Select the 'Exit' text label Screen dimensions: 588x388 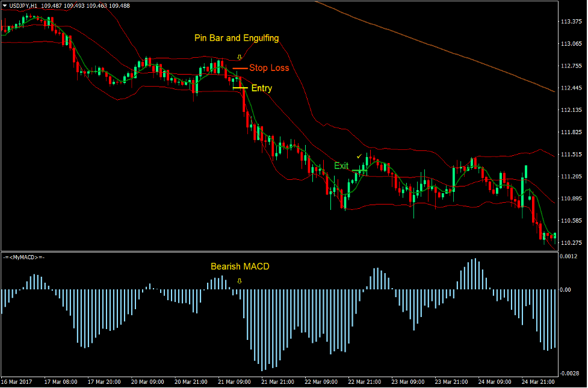[341, 166]
